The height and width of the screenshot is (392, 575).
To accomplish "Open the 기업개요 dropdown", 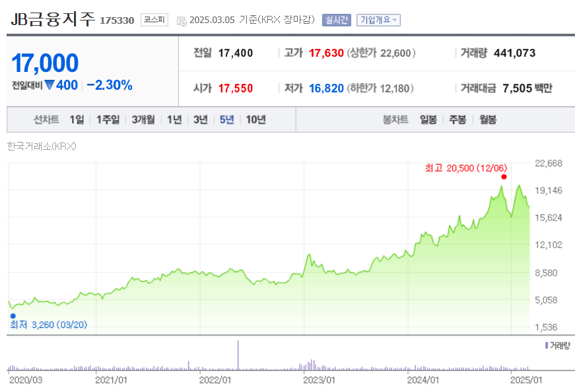I will [x=378, y=20].
